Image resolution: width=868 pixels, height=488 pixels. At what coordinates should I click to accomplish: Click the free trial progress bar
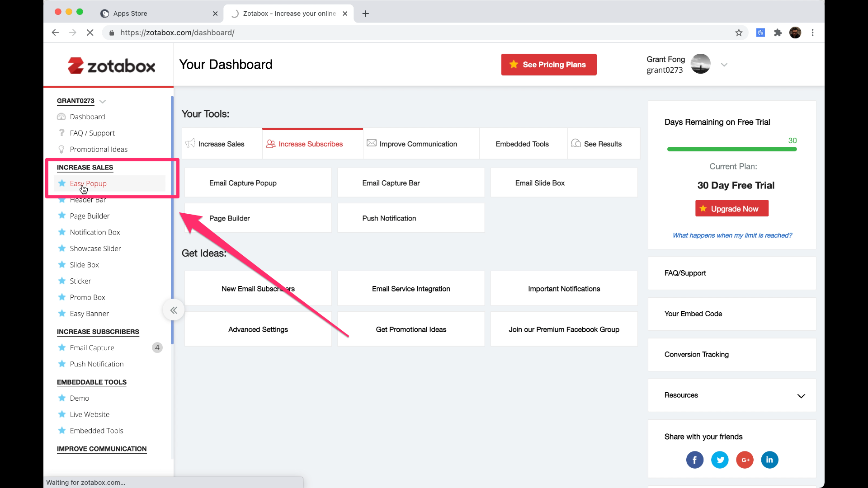(x=732, y=149)
